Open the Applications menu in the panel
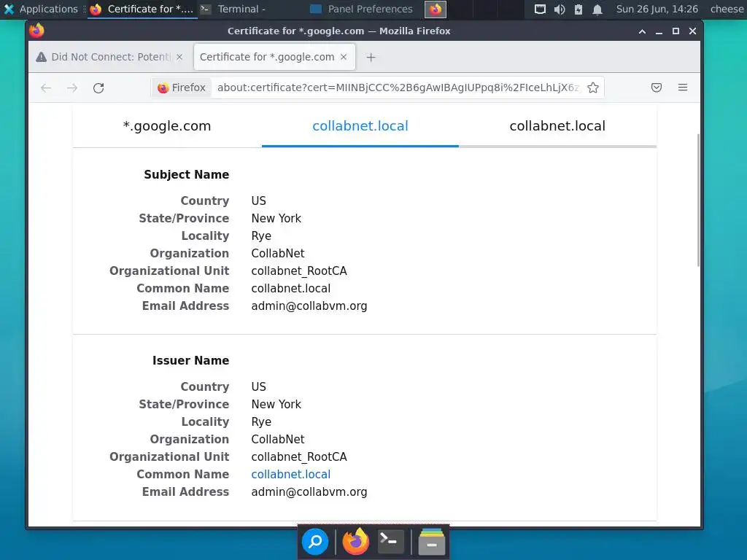Viewport: 747px width, 560px height. tap(41, 9)
